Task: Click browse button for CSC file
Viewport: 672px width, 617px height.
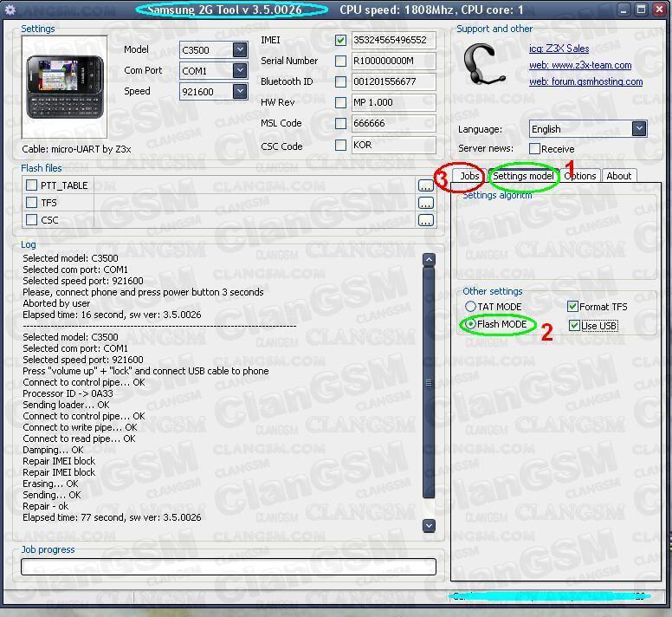Action: [x=425, y=220]
